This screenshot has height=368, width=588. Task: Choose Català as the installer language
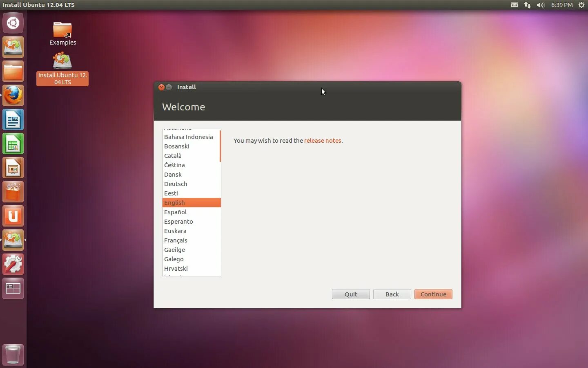click(x=191, y=155)
